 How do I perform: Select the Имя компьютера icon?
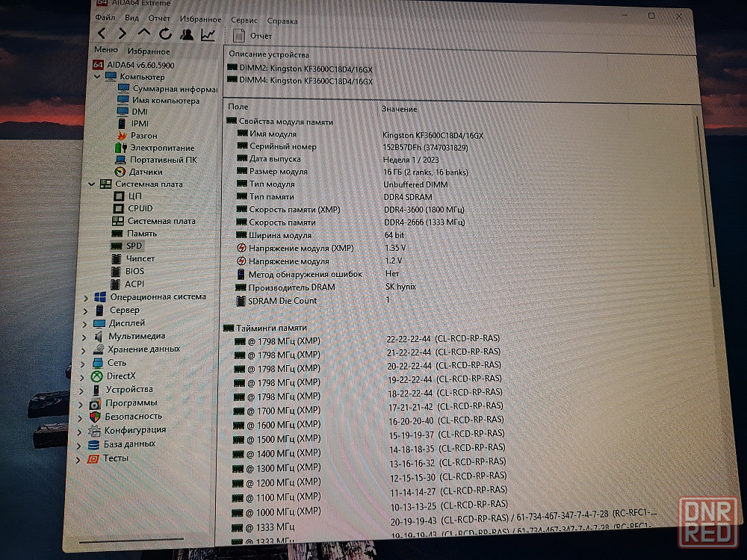point(123,100)
